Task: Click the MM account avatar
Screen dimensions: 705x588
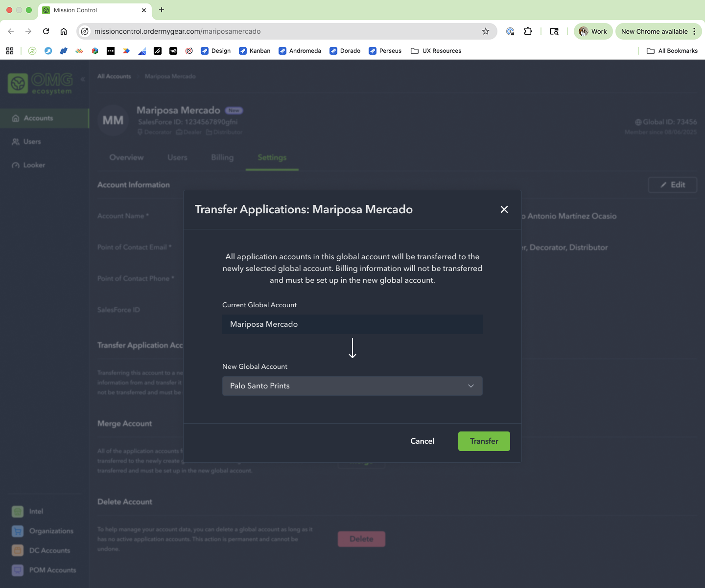Action: 113,120
